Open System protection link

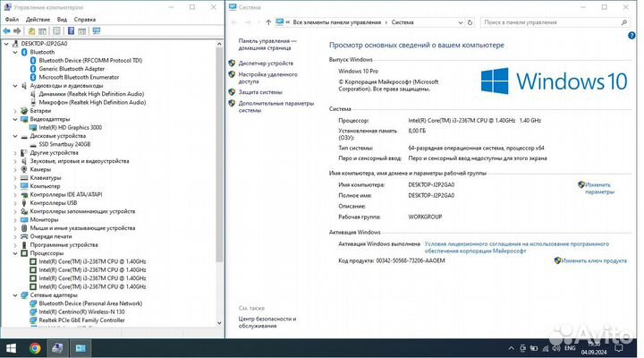point(260,92)
